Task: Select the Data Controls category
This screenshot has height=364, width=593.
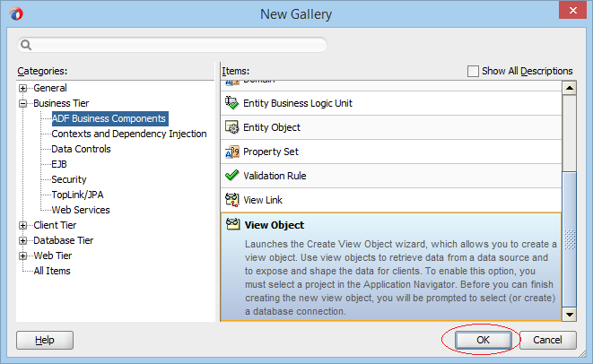Action: 81,149
